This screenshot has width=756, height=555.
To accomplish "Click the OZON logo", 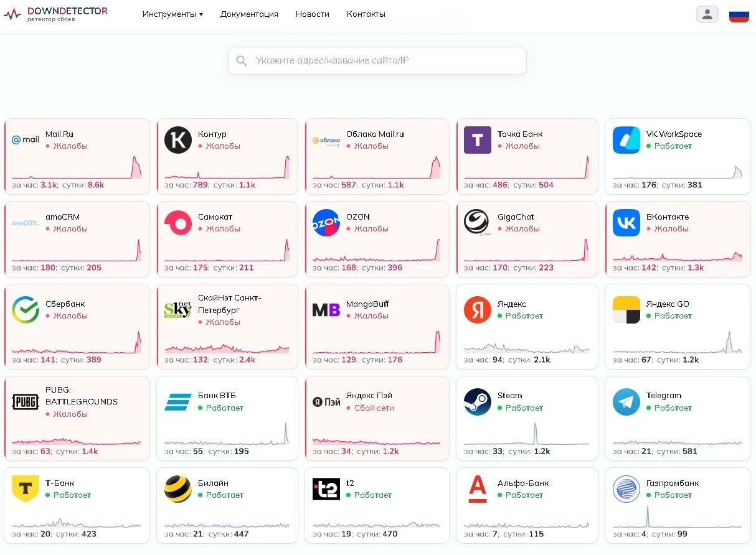I will [x=326, y=223].
